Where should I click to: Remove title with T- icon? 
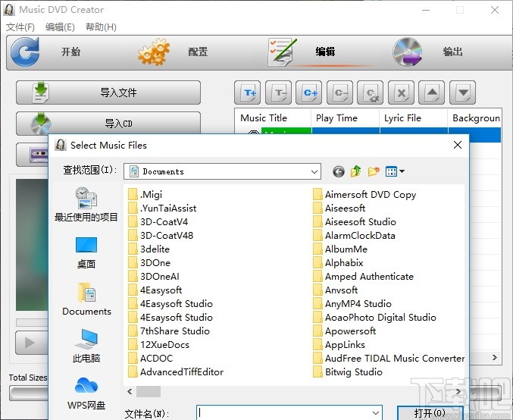[x=278, y=92]
